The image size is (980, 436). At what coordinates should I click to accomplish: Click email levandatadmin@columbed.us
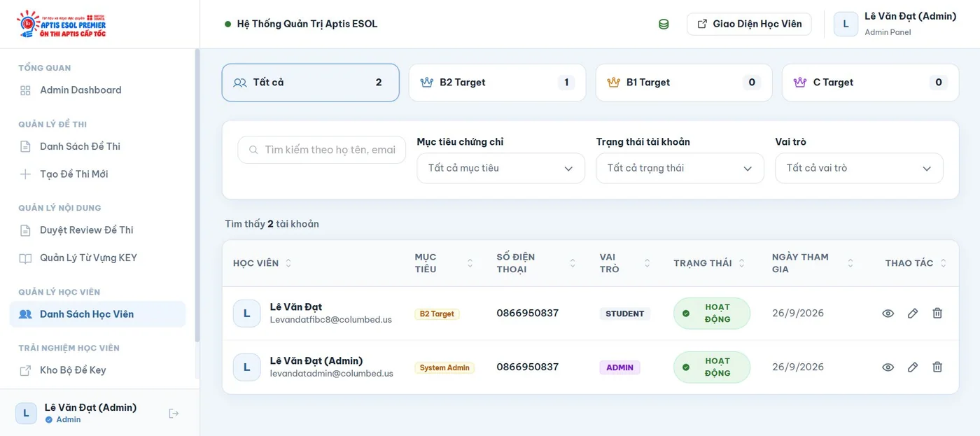332,374
